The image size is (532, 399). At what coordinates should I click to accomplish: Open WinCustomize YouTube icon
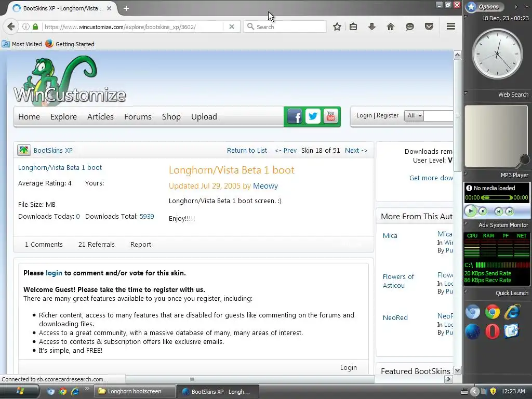pyautogui.click(x=331, y=116)
